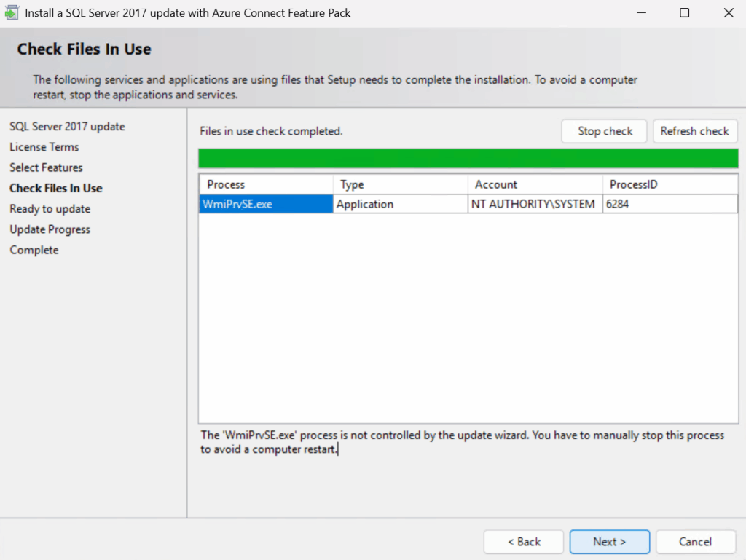
Task: Click the Application type cell
Action: tap(400, 204)
